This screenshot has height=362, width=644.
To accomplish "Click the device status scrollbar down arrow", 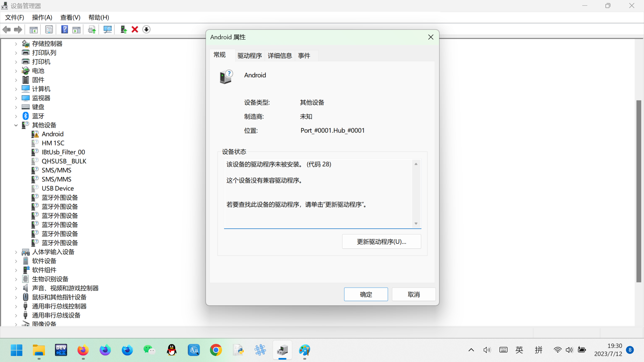I will pos(416,224).
